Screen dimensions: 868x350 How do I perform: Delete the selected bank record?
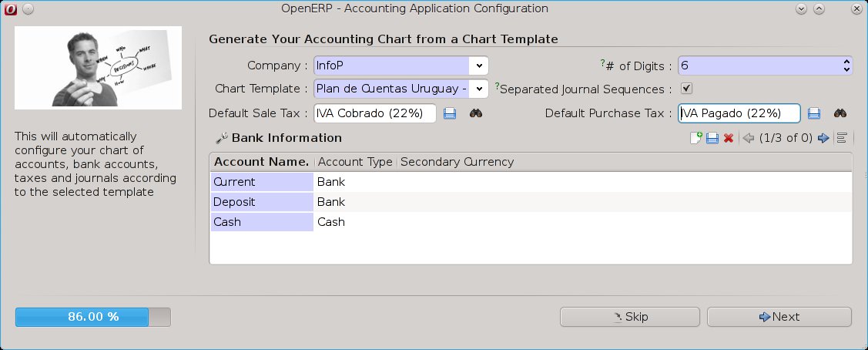729,138
